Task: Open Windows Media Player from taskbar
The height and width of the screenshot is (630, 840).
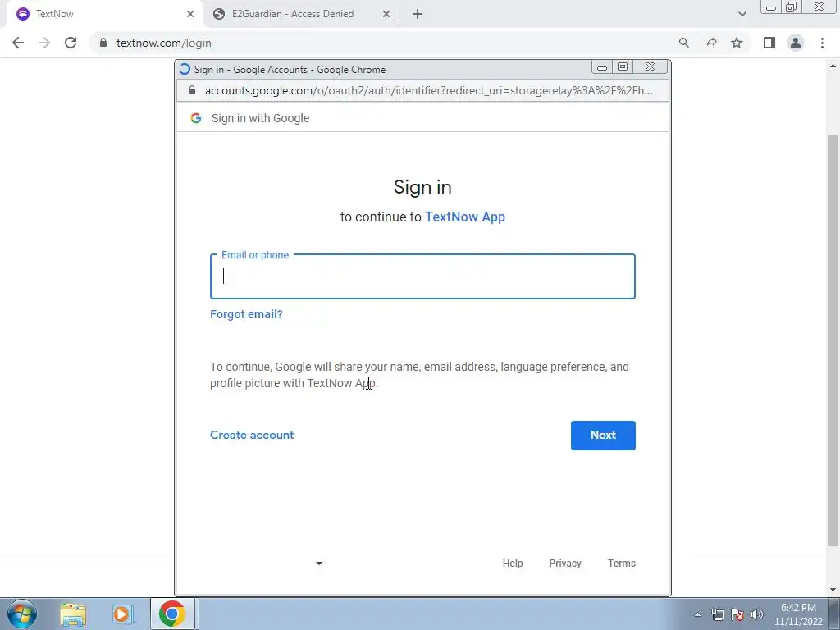Action: click(123, 614)
